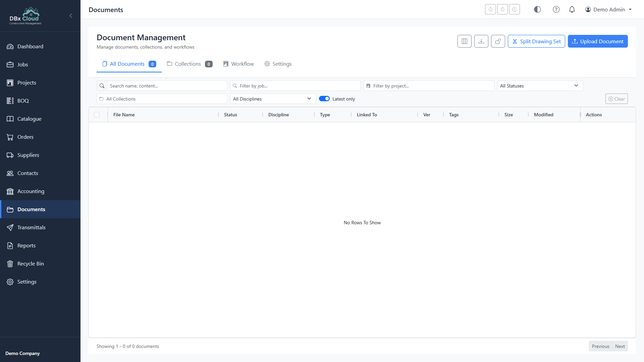The width and height of the screenshot is (644, 362).
Task: Select Transmittals in the sidebar
Action: 31,227
